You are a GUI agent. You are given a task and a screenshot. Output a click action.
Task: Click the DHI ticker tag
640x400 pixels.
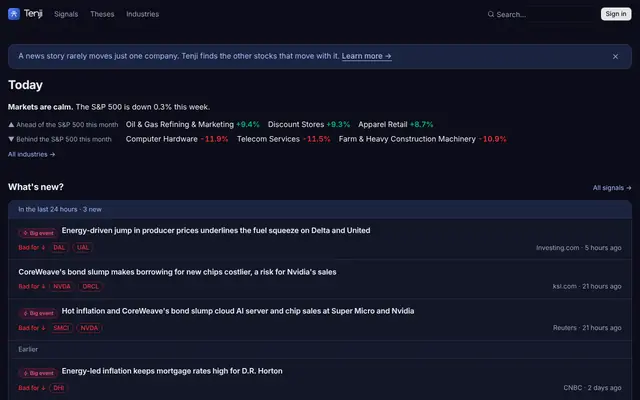[x=59, y=388]
